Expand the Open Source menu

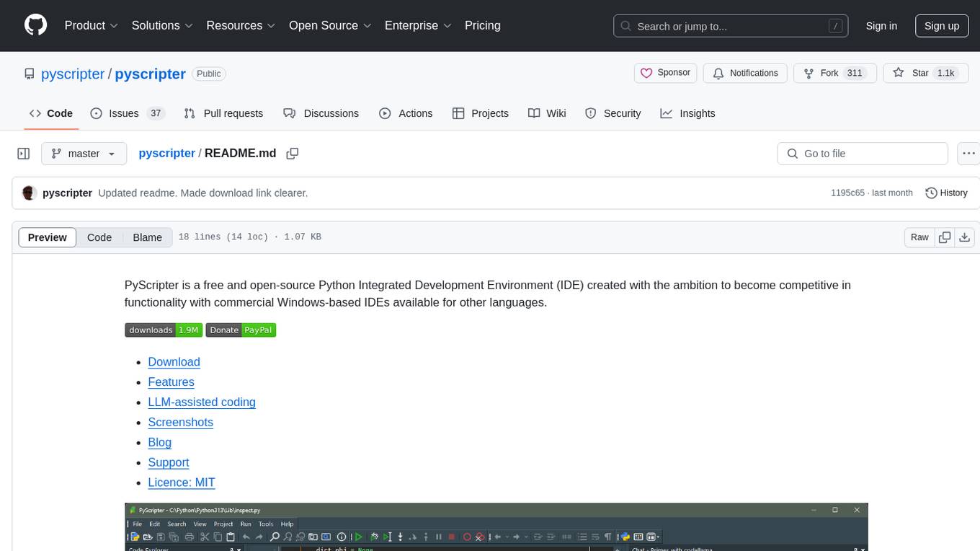pyautogui.click(x=330, y=25)
